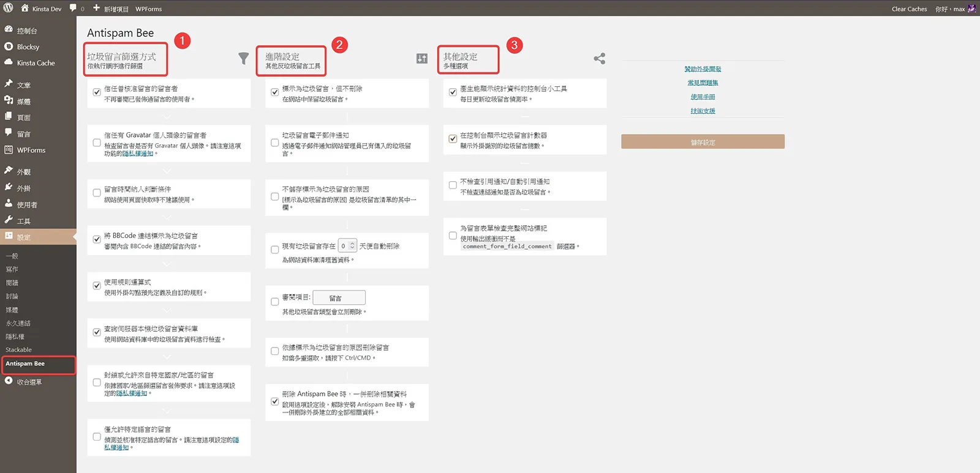Open the 審閱項目 留言 select box
Image resolution: width=980 pixels, height=473 pixels.
pyautogui.click(x=339, y=298)
